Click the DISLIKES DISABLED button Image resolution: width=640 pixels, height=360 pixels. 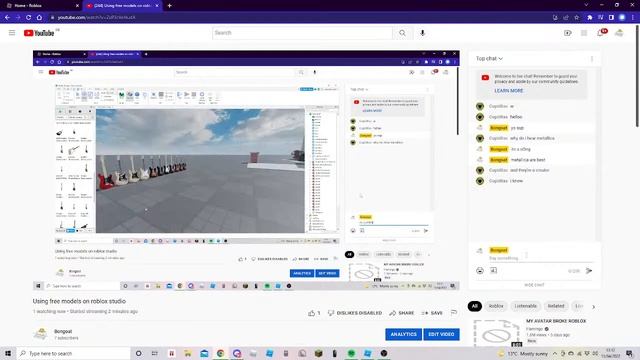tap(355, 313)
